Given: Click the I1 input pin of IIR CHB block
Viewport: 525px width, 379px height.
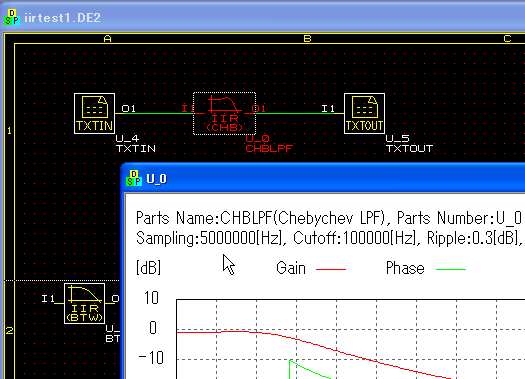Looking at the screenshot, I should (x=188, y=108).
